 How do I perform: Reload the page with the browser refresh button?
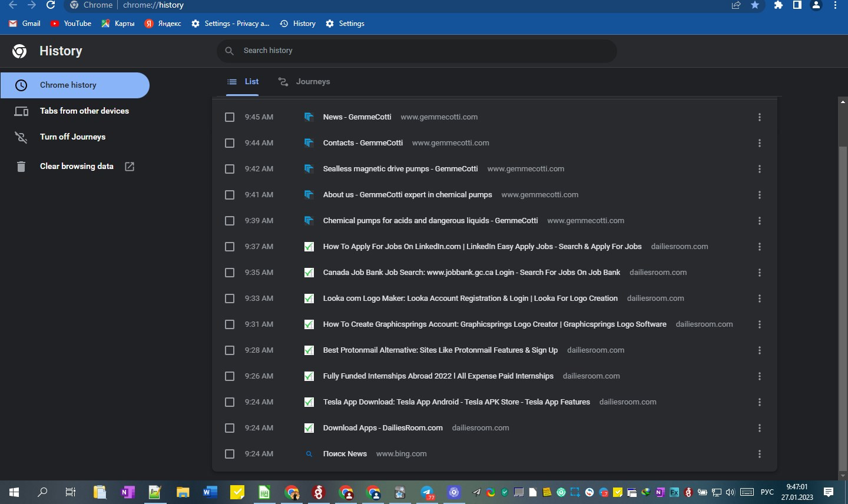pyautogui.click(x=51, y=5)
